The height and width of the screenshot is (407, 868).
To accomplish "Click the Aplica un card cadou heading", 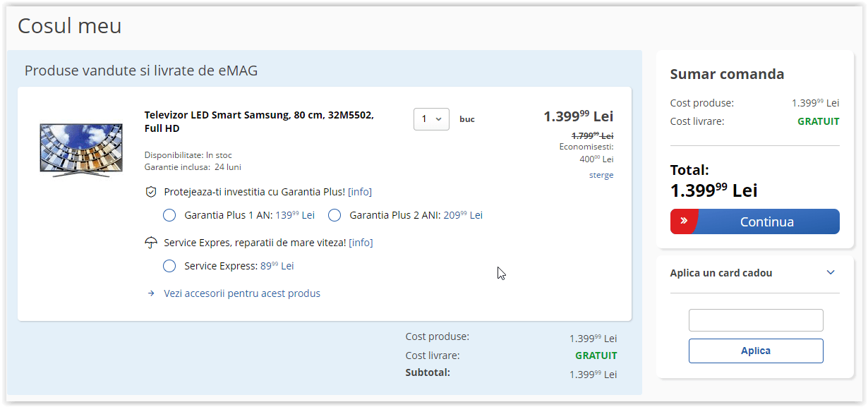I will 721,273.
